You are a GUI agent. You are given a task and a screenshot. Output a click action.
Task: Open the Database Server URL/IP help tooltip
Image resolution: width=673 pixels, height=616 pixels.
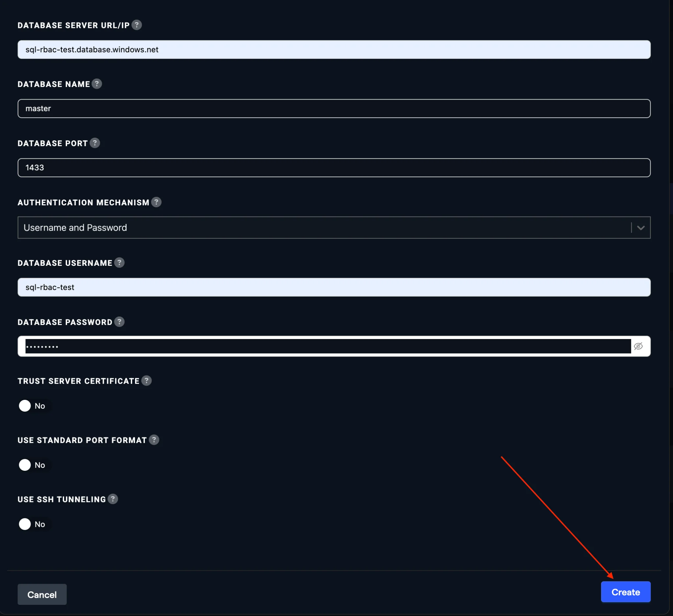pyautogui.click(x=137, y=25)
